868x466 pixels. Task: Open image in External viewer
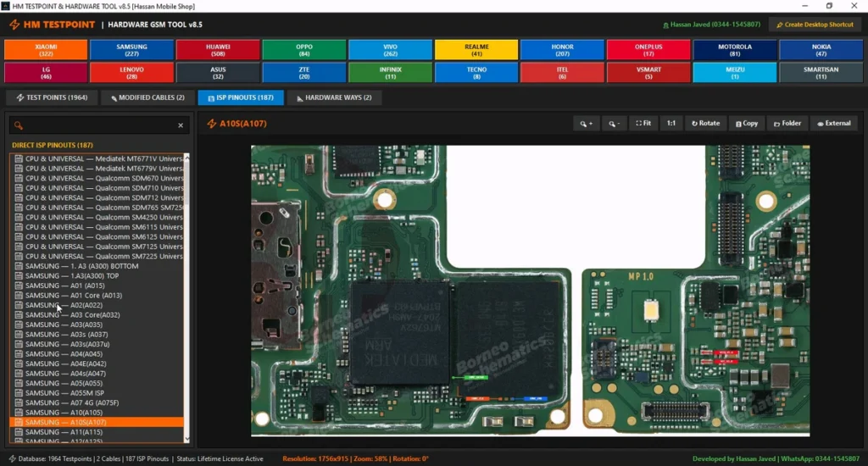point(834,124)
